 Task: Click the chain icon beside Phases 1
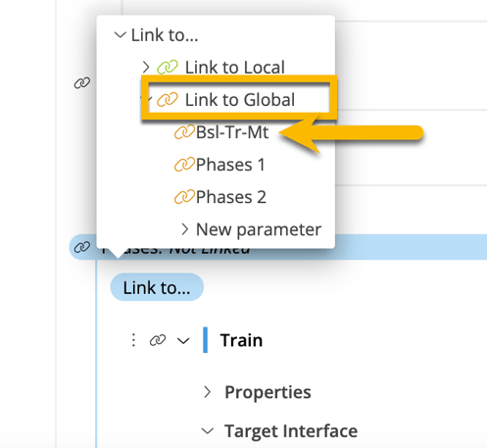tap(184, 165)
